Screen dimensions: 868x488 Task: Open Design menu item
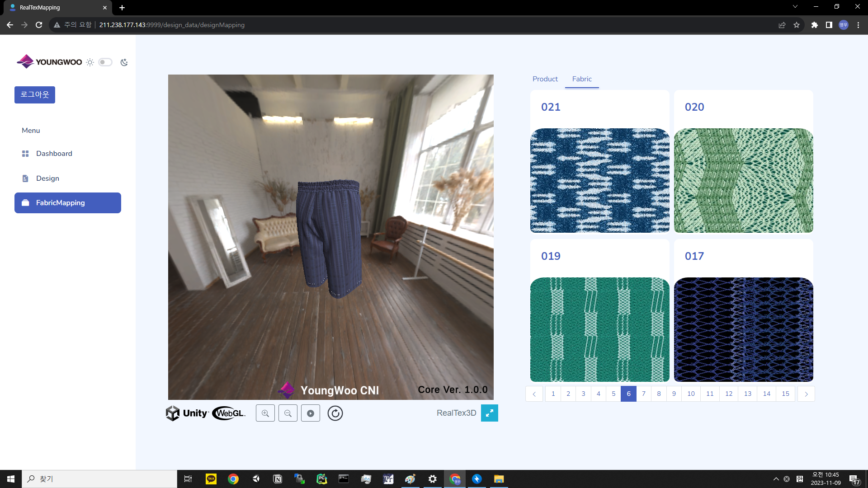(47, 178)
